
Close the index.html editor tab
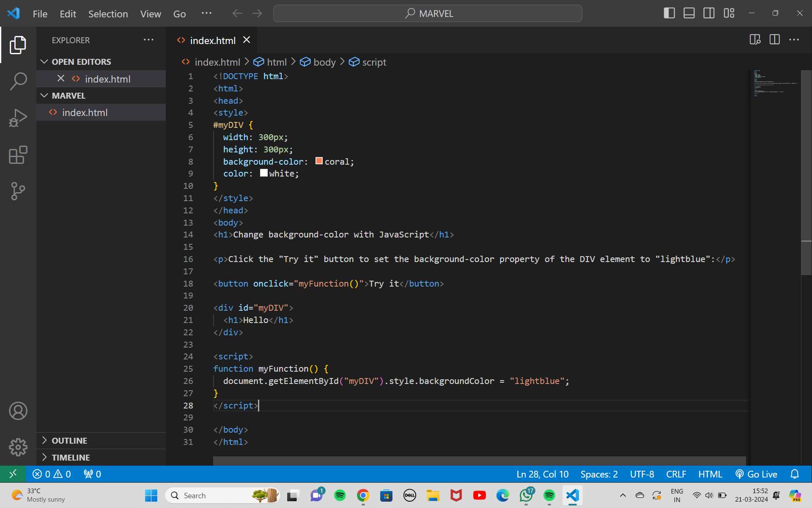[247, 40]
